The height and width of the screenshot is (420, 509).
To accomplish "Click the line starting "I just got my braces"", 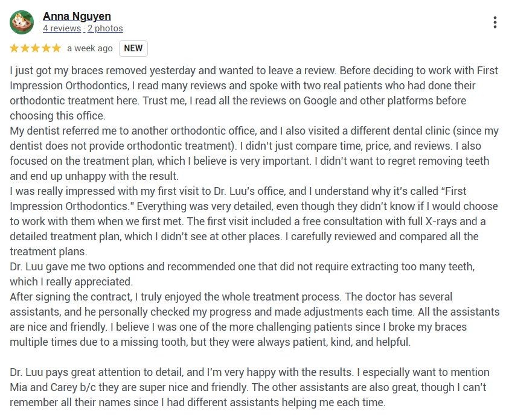I will [x=254, y=71].
